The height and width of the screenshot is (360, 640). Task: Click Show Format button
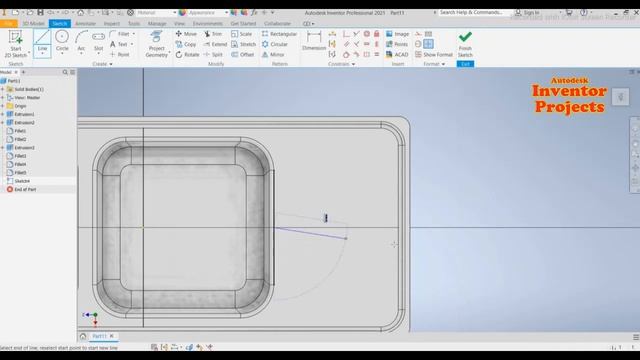point(434,54)
